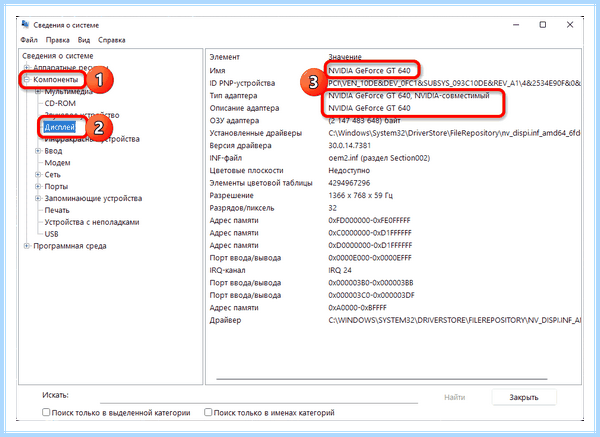Image resolution: width=600 pixels, height=437 pixels.
Task: Select the Цветовые плоскости row
Action: pyautogui.click(x=393, y=170)
